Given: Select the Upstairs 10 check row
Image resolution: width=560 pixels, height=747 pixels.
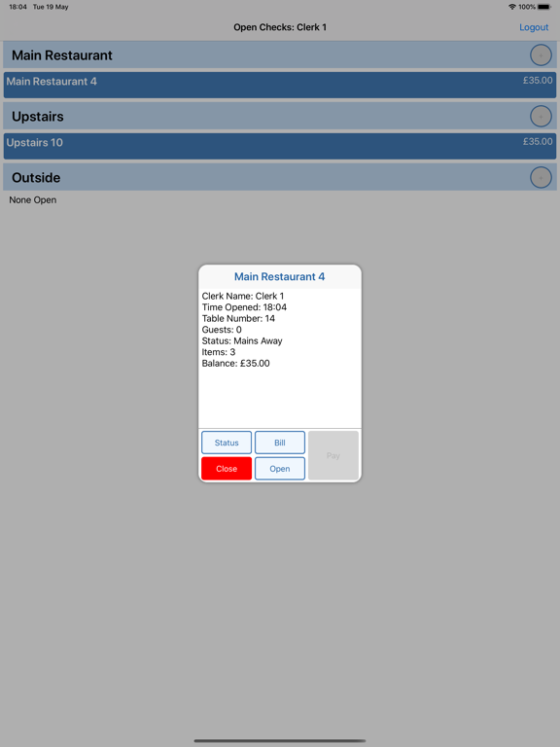Looking at the screenshot, I should (280, 146).
